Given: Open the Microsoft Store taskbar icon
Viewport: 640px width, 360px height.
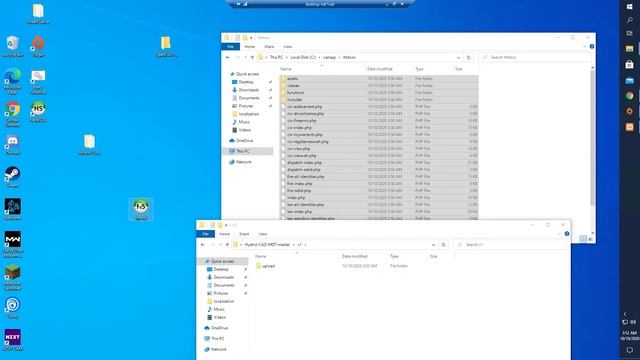Looking at the screenshot, I should click(x=629, y=64).
